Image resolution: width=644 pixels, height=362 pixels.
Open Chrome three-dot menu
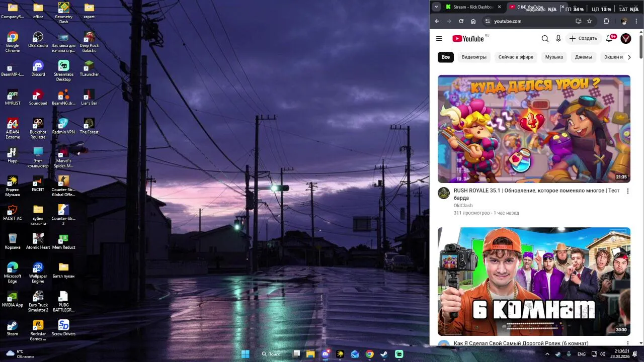(637, 21)
